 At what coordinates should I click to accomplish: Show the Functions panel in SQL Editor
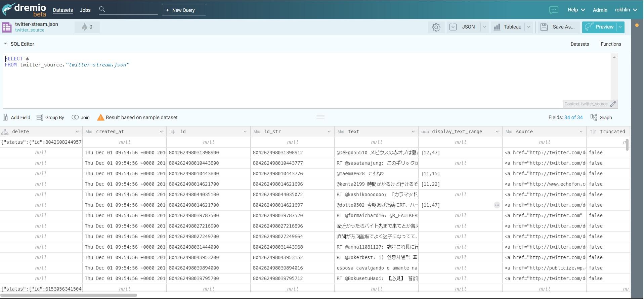pos(611,44)
